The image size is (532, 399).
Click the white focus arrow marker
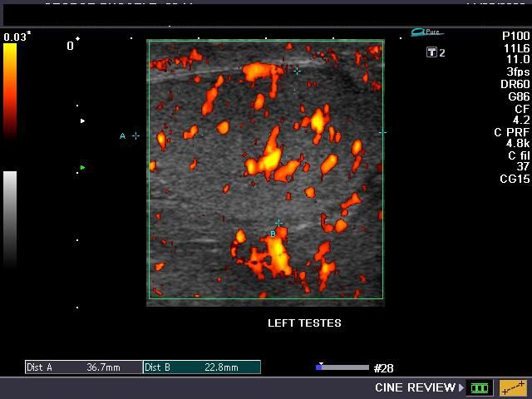(82, 121)
